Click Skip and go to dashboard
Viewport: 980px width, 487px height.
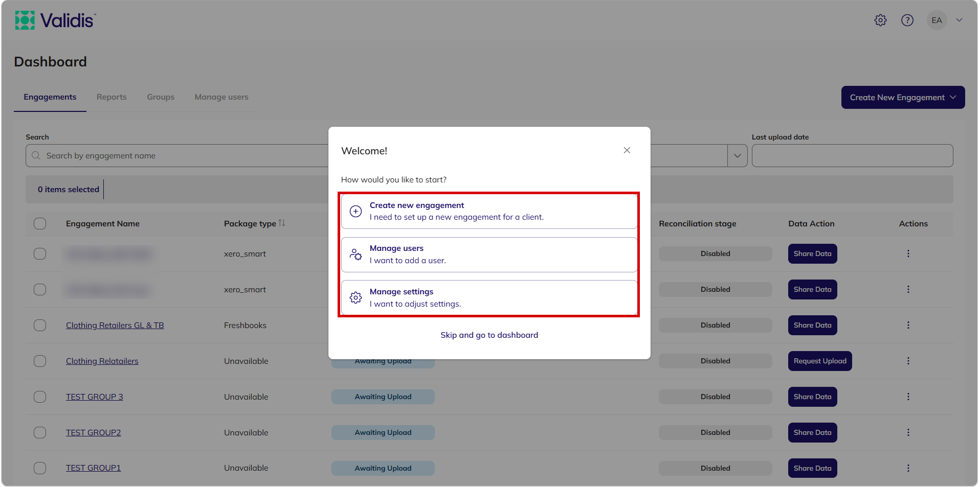489,335
